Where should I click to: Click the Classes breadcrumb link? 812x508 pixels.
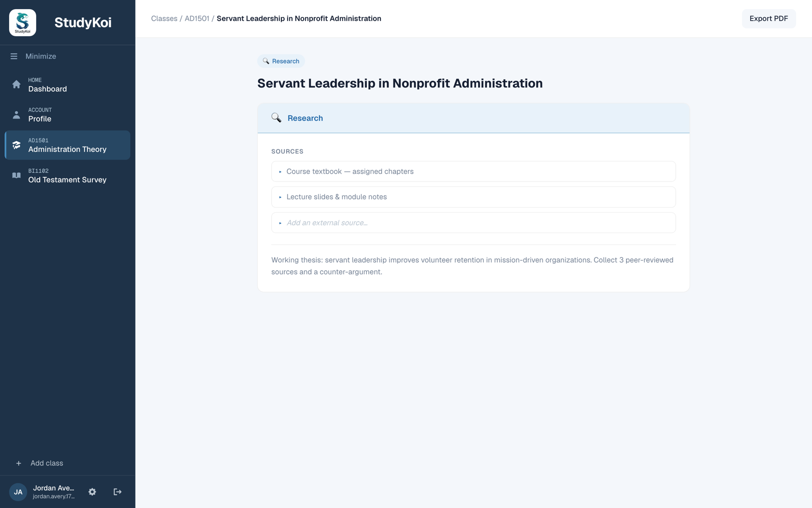tap(164, 18)
